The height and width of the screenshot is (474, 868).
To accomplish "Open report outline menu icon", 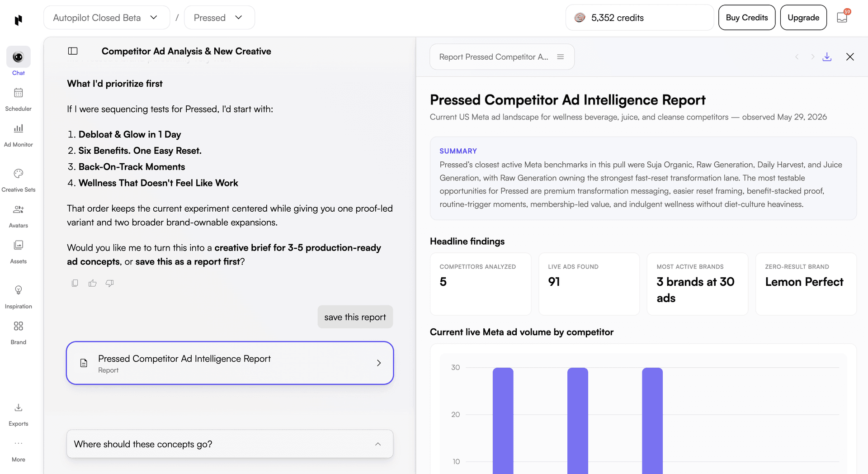I will point(561,57).
